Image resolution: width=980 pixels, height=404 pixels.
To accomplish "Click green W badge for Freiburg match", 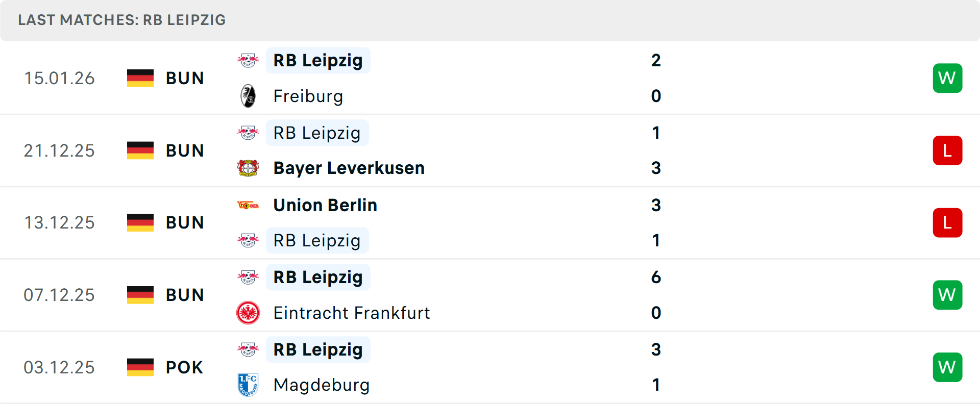I will (x=947, y=78).
